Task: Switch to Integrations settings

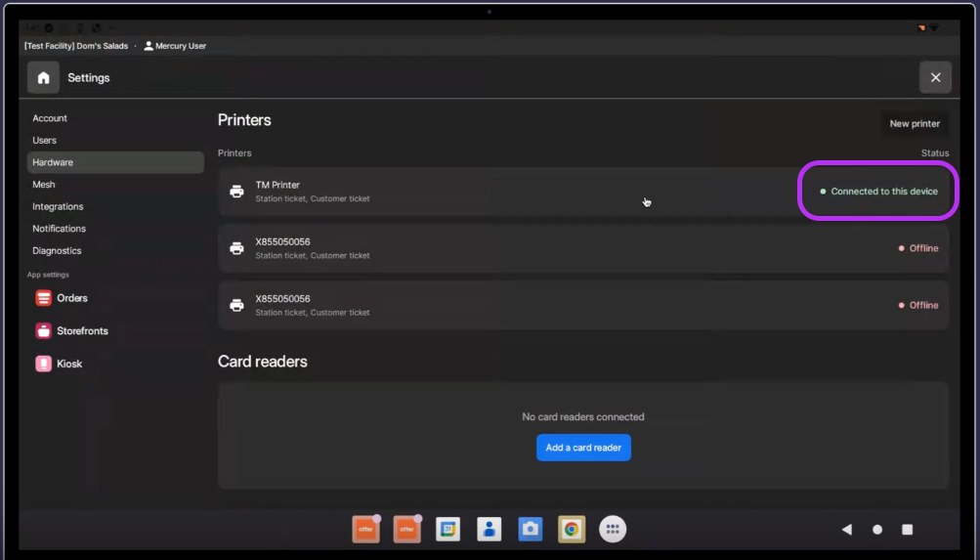Action: pos(58,207)
